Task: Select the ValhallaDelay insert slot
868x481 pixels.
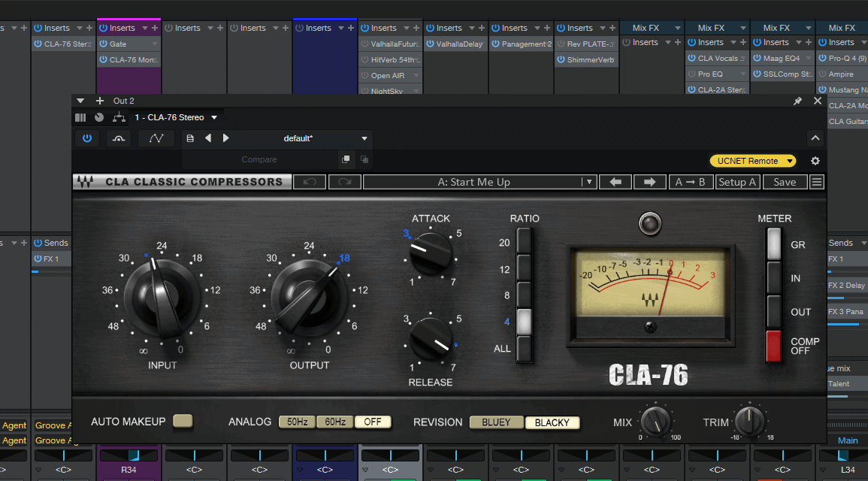Action: tap(455, 44)
